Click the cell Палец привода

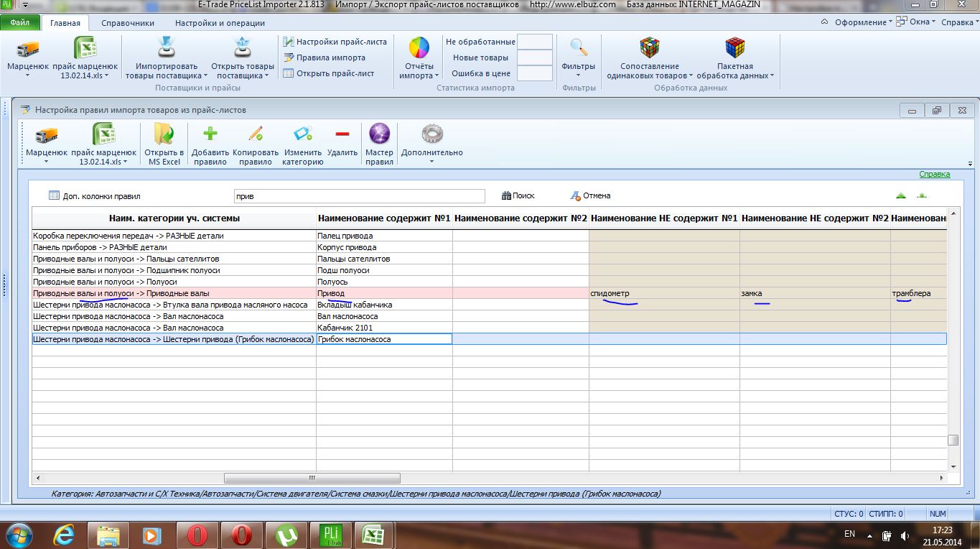384,236
